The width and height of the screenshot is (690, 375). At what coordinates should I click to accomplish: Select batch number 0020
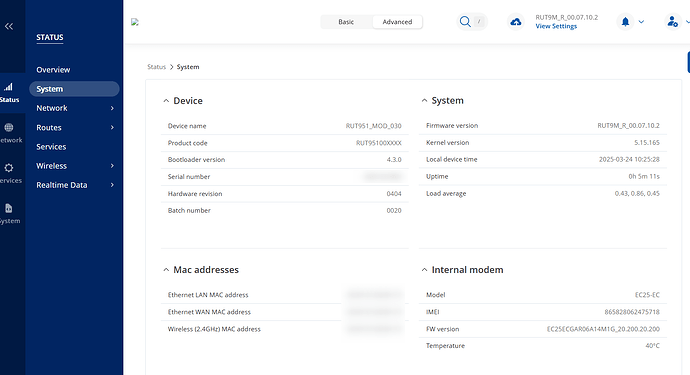click(394, 211)
